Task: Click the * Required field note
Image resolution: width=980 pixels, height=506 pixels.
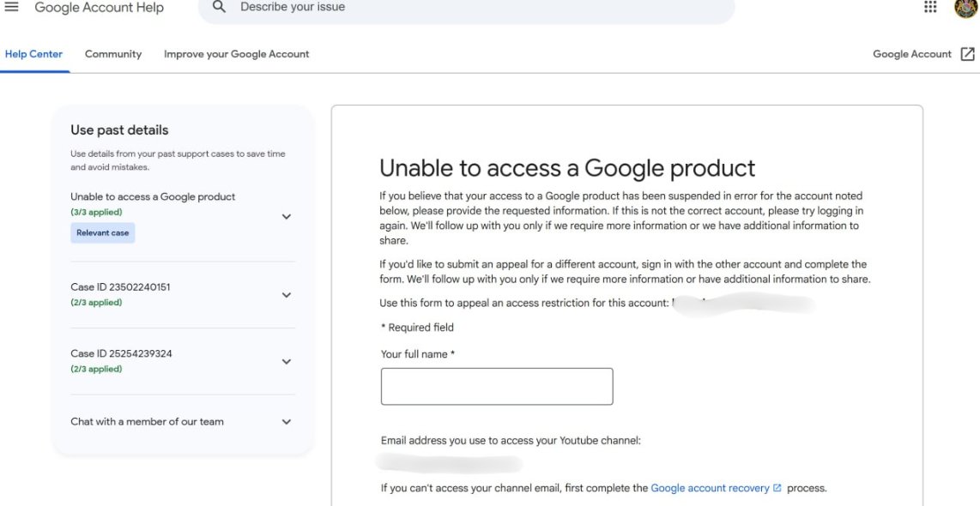Action: (418, 328)
